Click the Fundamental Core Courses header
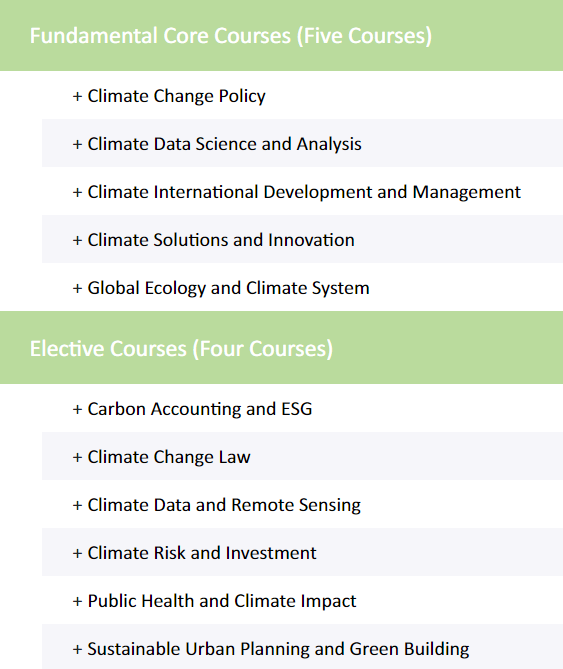This screenshot has width=563, height=669. coord(282,35)
